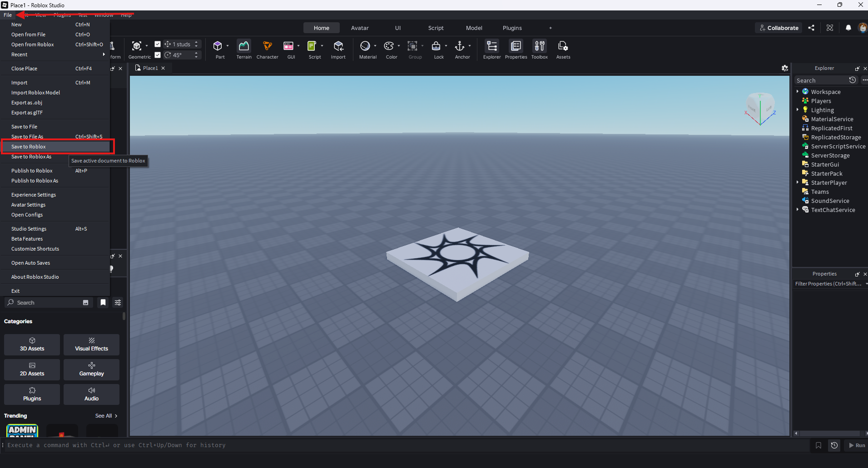Click the user avatar icon at top right

863,28
